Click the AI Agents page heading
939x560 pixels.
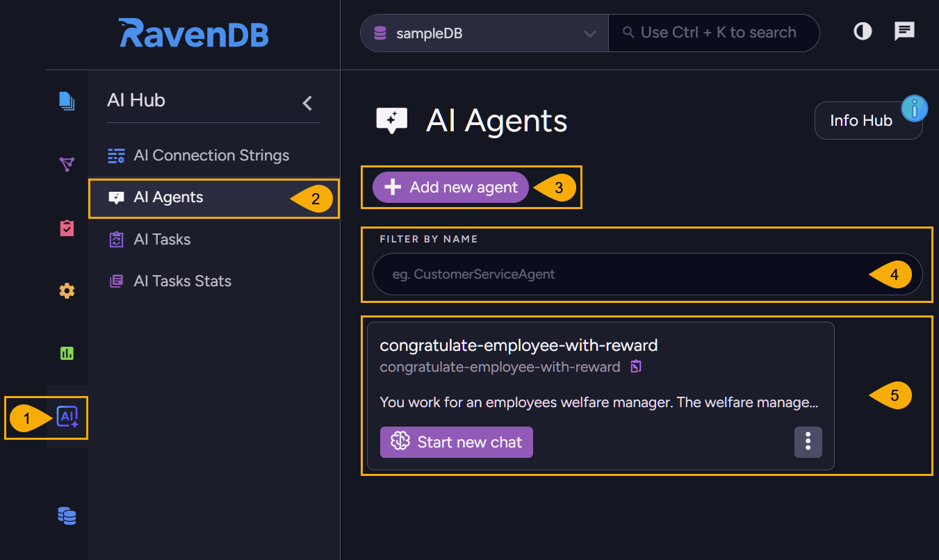point(497,121)
